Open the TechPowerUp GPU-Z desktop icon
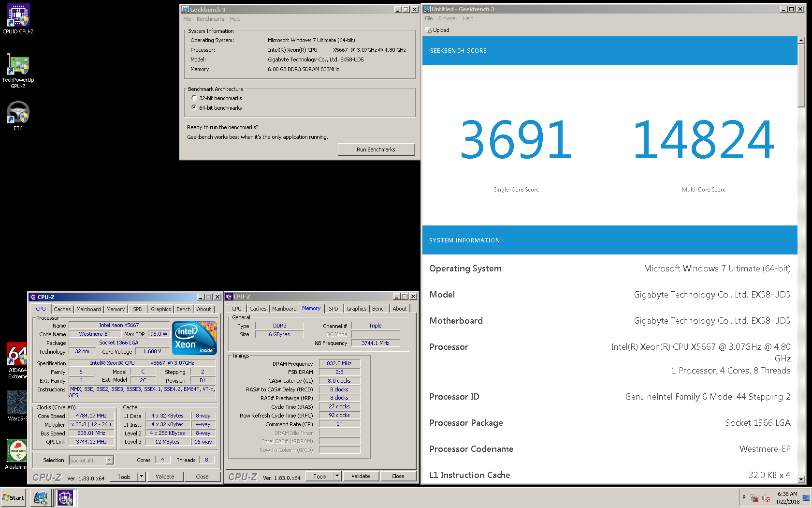The width and height of the screenshot is (812, 508). [x=18, y=71]
